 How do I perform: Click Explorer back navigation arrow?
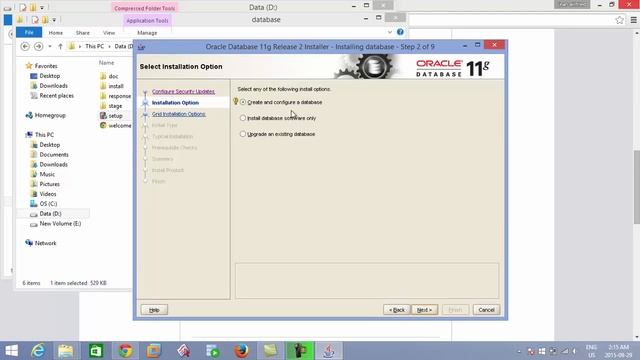click(25, 47)
